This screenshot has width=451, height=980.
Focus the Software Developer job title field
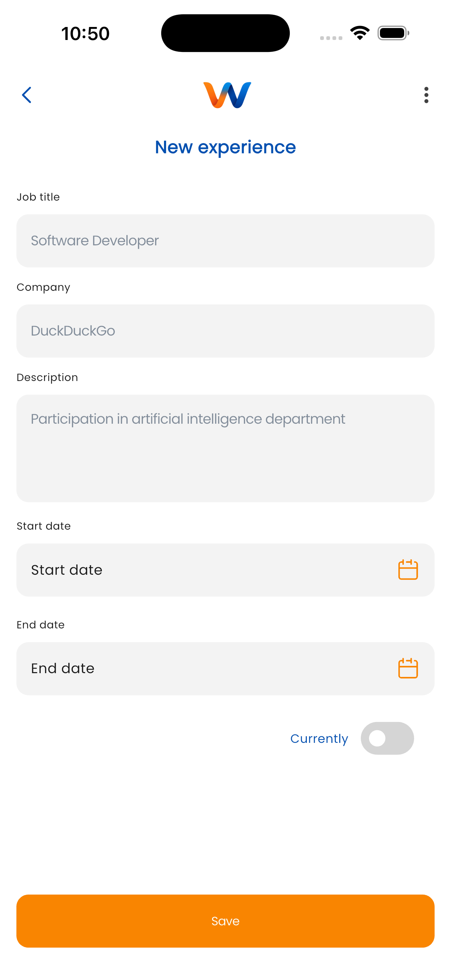pos(225,241)
